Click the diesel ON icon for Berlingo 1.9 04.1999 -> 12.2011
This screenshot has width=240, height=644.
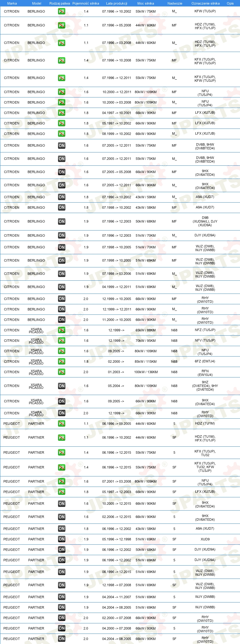tap(62, 287)
